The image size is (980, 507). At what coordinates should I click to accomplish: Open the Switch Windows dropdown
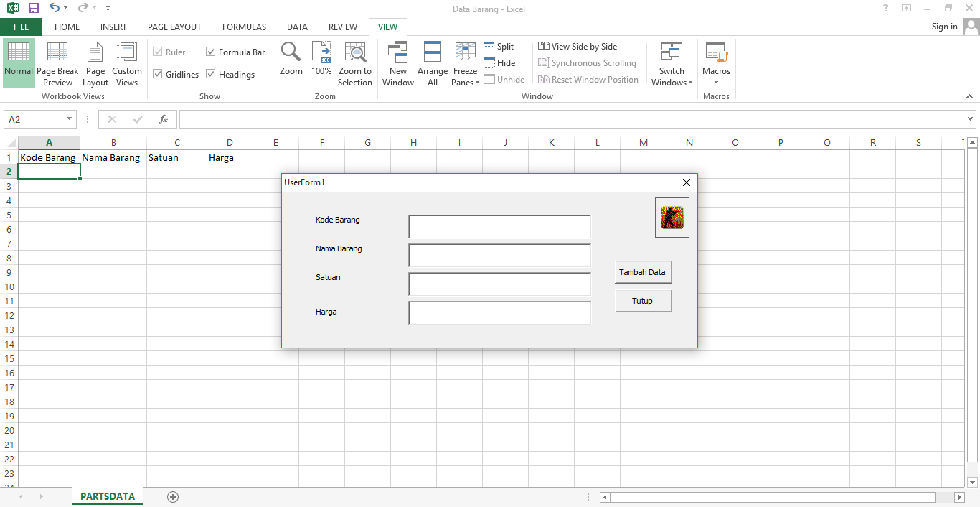click(672, 63)
